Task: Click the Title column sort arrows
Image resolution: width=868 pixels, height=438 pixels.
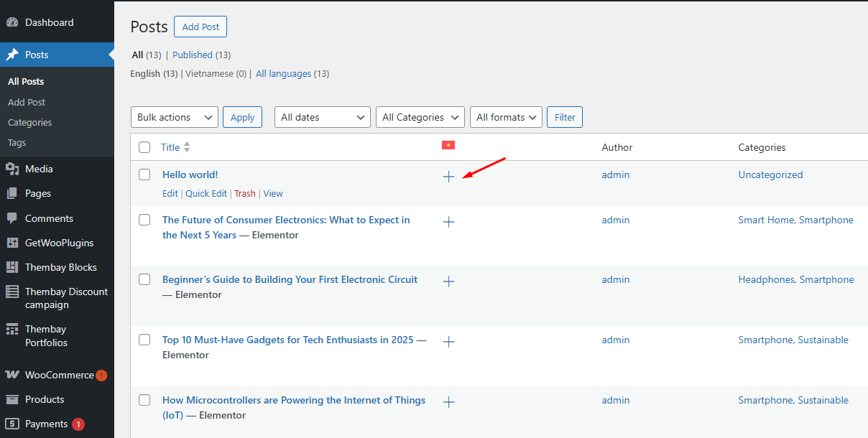Action: tap(187, 147)
